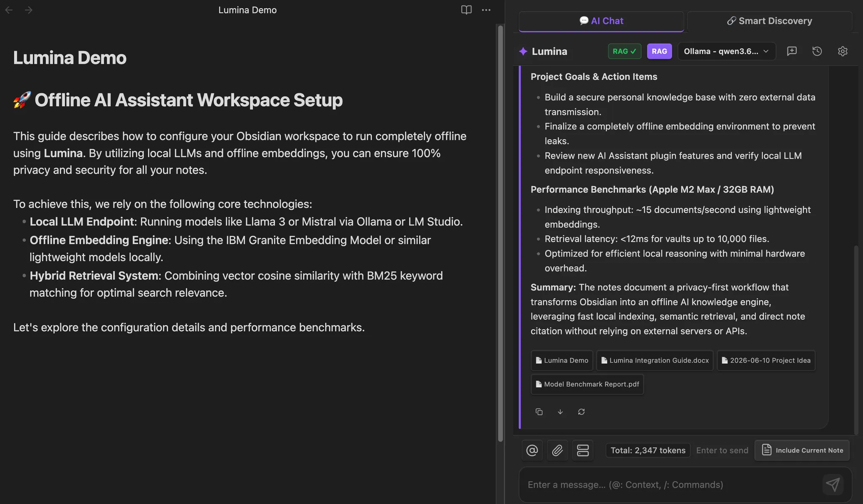Screen dimensions: 863x504
Task: Send the message with paper plane
Action: 833,484
